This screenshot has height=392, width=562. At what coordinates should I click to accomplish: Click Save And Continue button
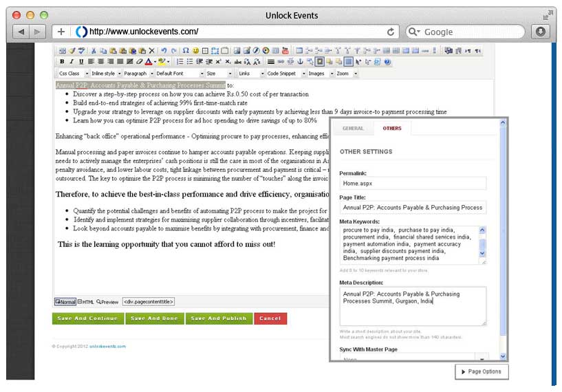(x=88, y=318)
